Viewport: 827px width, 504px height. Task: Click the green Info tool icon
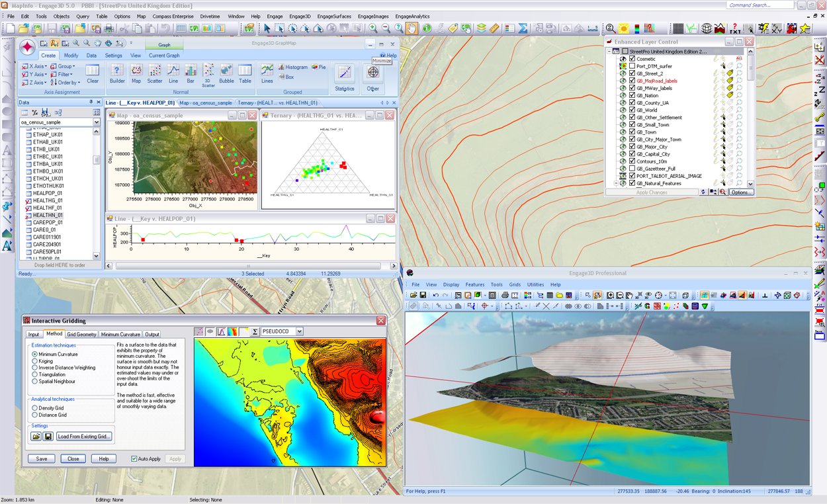pos(427,28)
